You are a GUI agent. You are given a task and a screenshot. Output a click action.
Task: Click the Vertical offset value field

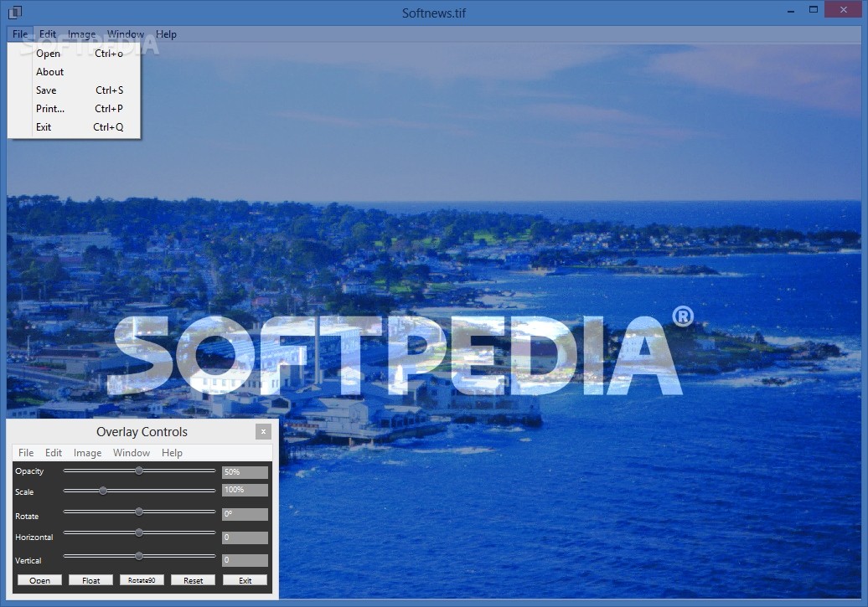click(245, 560)
